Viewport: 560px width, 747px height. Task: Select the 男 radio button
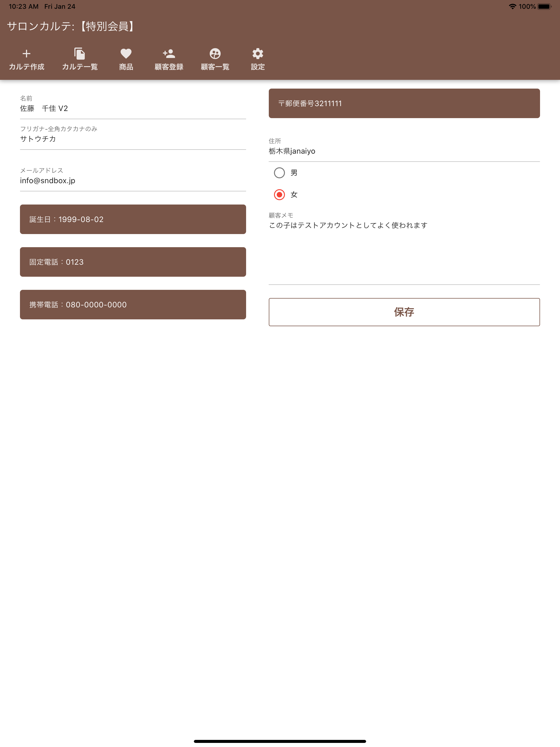(279, 173)
